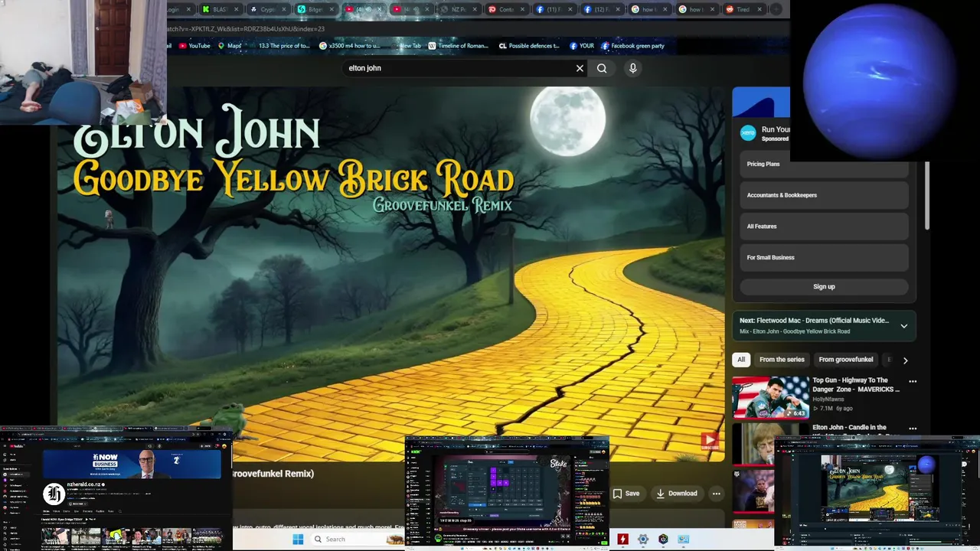Switch to the Conta... browser tab
Image resolution: width=980 pixels, height=551 pixels.
coord(505,9)
